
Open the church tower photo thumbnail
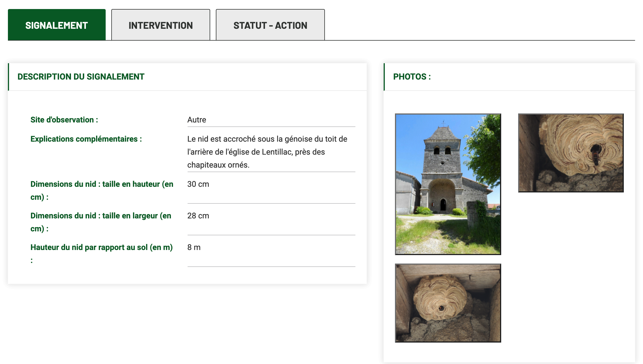tap(448, 184)
